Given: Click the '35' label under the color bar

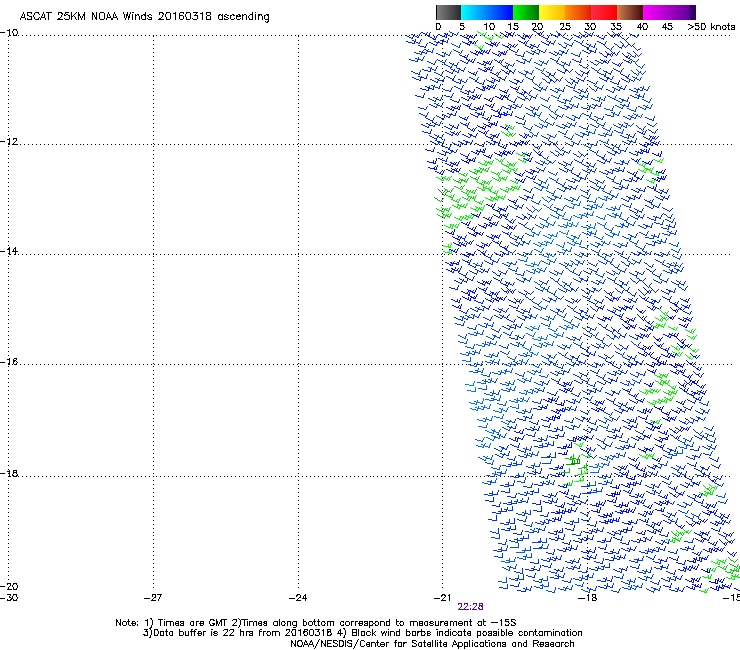Looking at the screenshot, I should tap(616, 27).
